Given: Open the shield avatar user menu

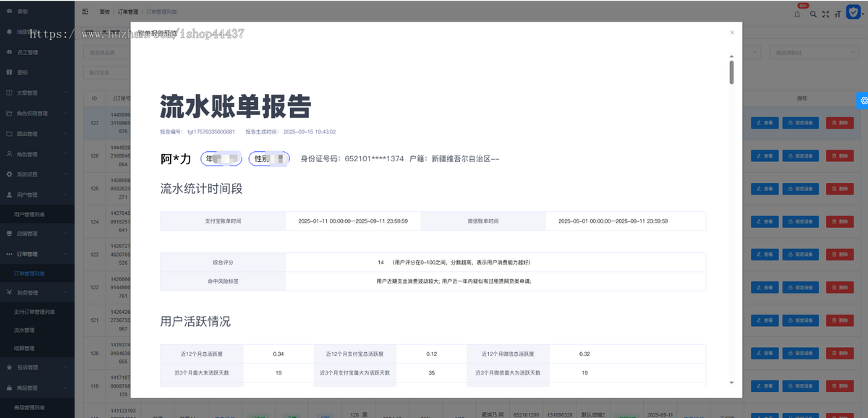Looking at the screenshot, I should coord(855,13).
